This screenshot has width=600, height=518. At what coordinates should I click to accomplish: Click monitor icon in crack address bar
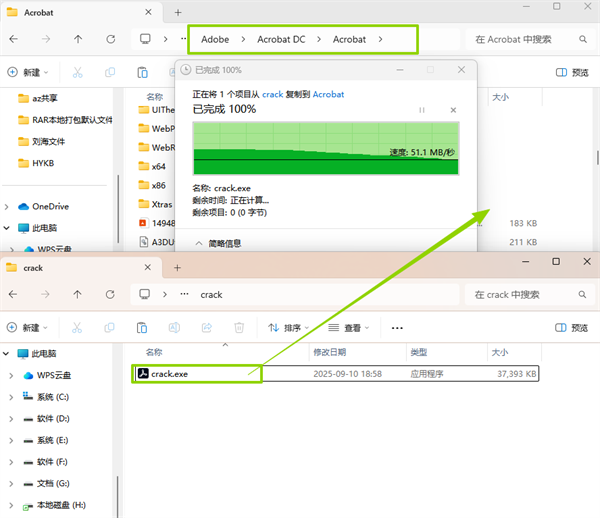(x=144, y=294)
